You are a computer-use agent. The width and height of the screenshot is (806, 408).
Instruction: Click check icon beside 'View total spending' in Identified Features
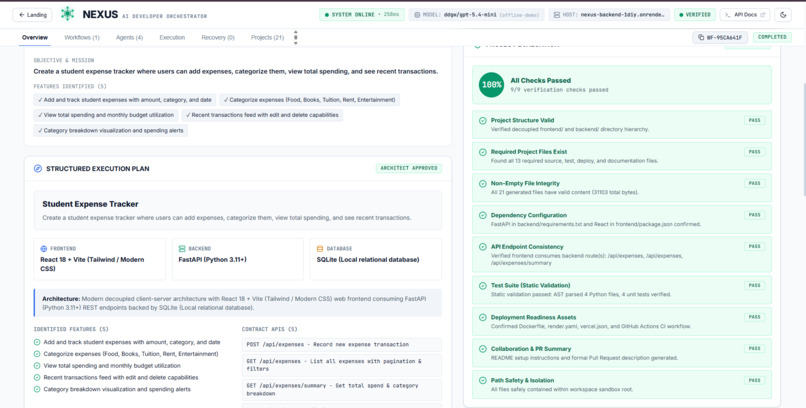pos(37,366)
